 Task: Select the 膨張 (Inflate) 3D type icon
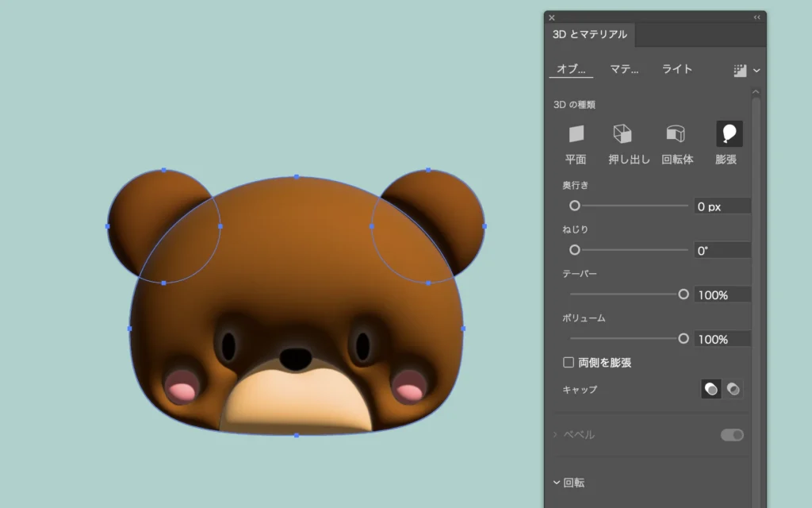tap(729, 134)
